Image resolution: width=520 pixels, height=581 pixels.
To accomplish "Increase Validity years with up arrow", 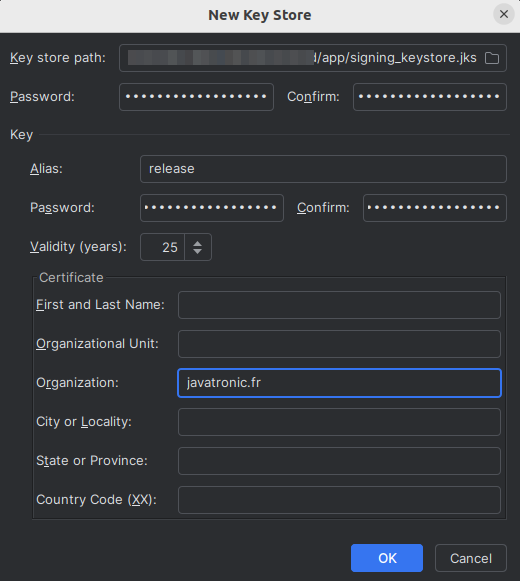I will coord(198,243).
